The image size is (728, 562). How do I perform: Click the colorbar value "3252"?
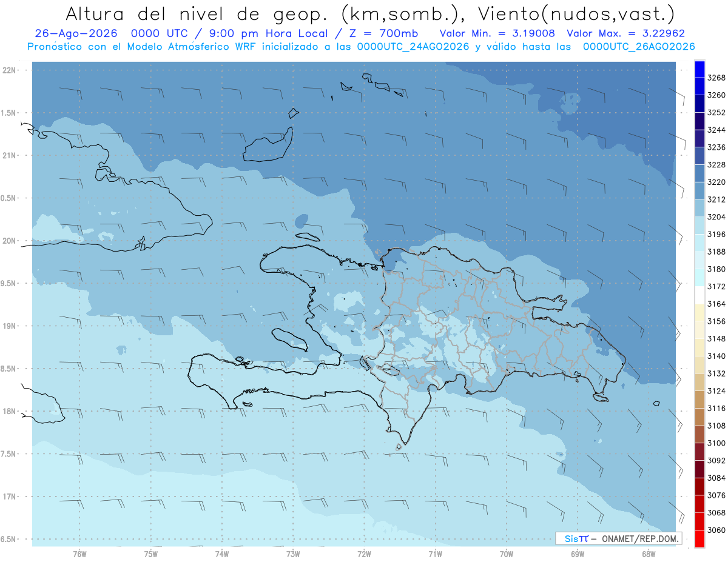point(716,113)
